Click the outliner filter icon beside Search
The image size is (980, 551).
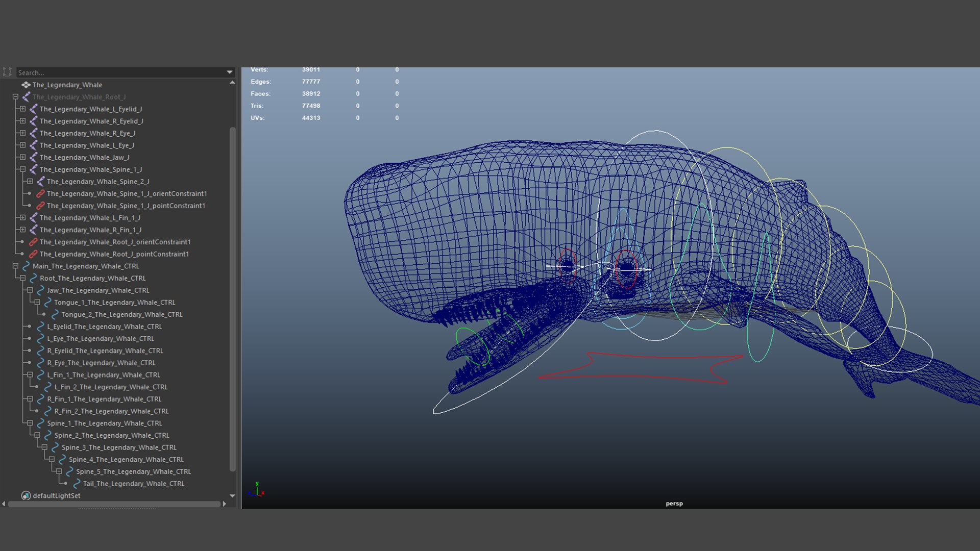click(x=7, y=72)
